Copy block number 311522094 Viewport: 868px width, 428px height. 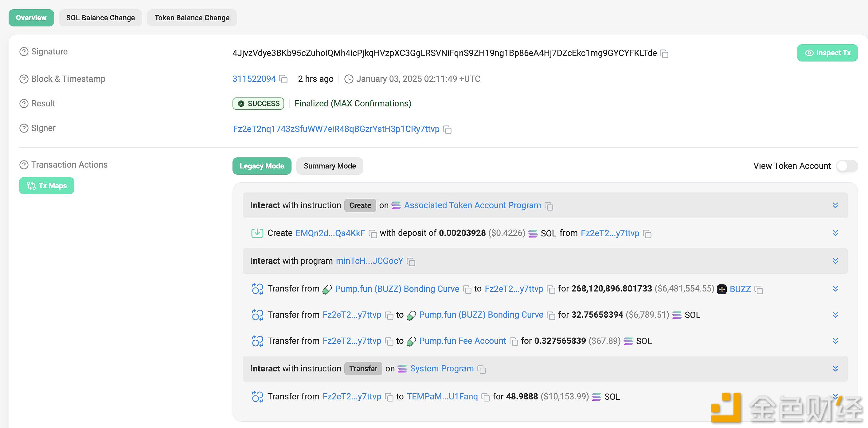(x=283, y=79)
